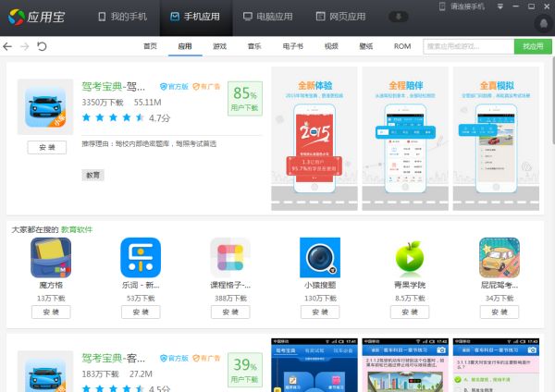Install 驾考宝典-驾 with its 安装 button
Screen dimensions: 555x392
(x=47, y=147)
